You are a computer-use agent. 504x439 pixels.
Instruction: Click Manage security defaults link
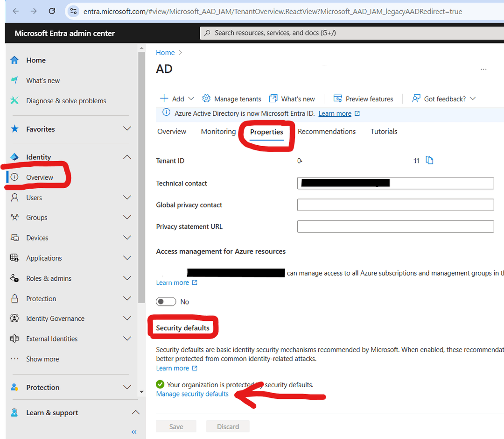point(192,394)
